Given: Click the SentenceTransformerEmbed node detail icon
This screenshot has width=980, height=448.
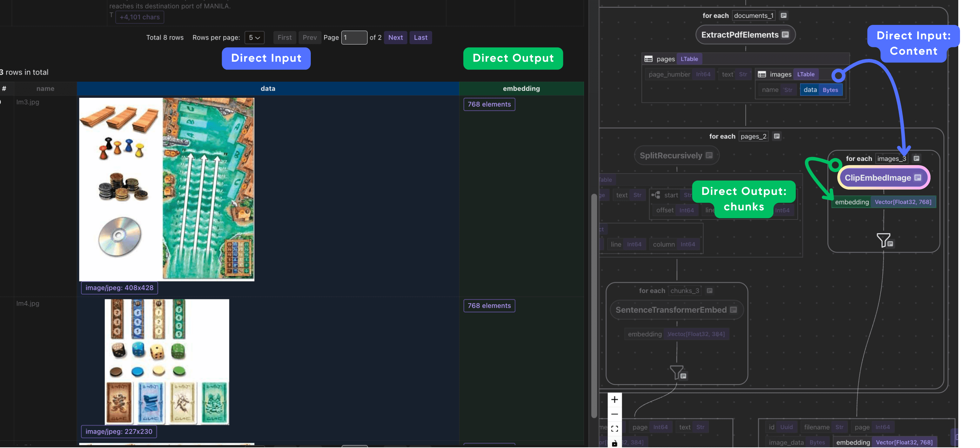Looking at the screenshot, I should pyautogui.click(x=733, y=310).
